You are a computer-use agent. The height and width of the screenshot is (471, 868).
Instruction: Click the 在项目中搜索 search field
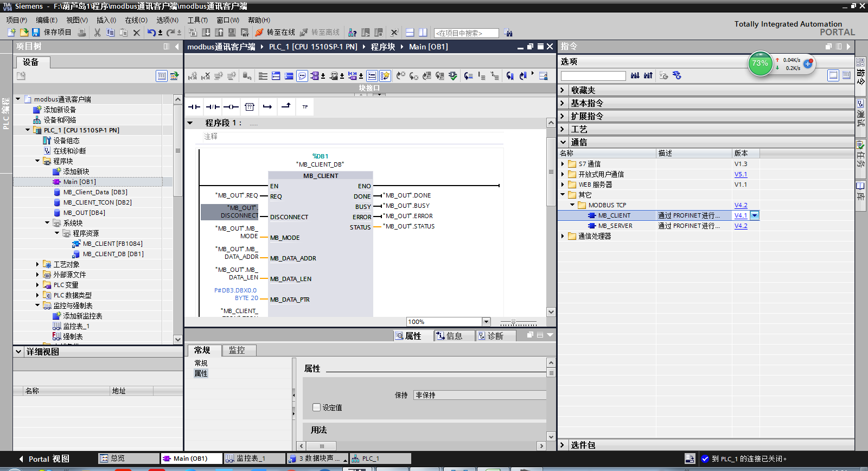click(x=466, y=33)
